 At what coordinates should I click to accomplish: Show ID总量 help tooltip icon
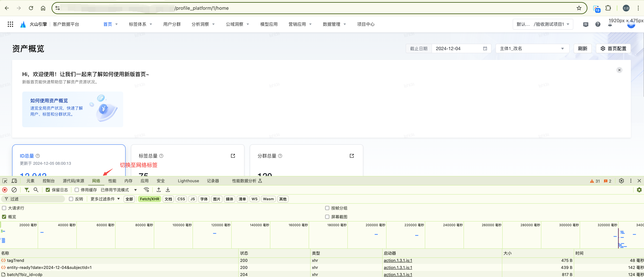tap(38, 156)
